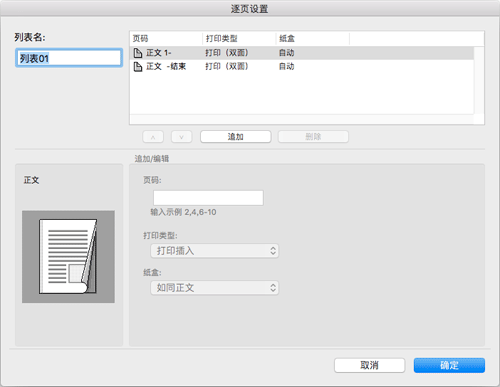Select the 正文 -结束 row in the list
The image size is (500, 387).
click(x=301, y=67)
